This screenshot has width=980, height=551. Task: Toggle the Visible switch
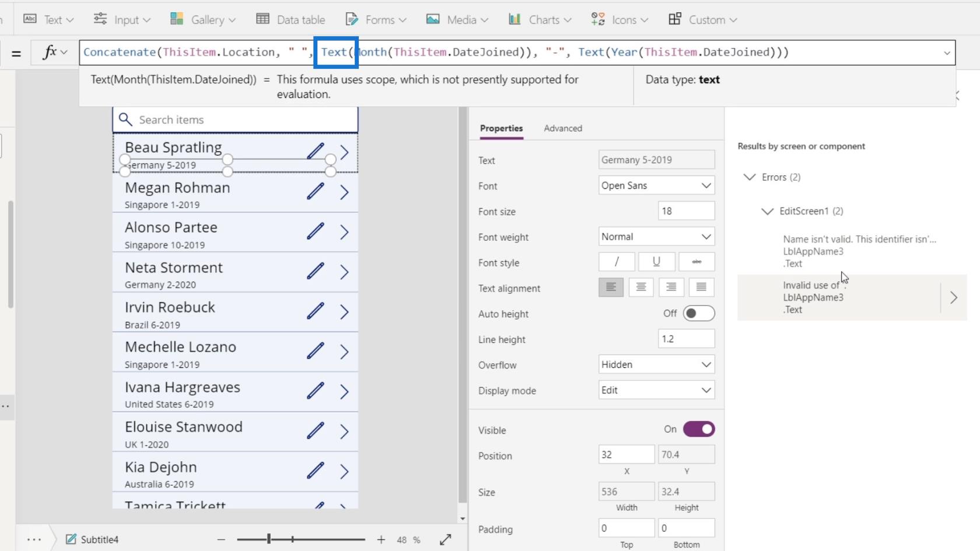coord(699,429)
